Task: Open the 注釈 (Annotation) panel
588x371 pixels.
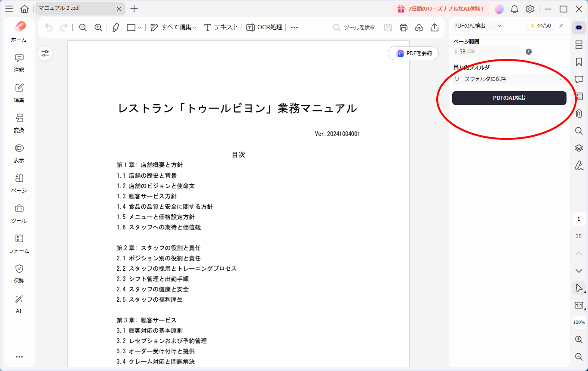Action: [x=18, y=64]
